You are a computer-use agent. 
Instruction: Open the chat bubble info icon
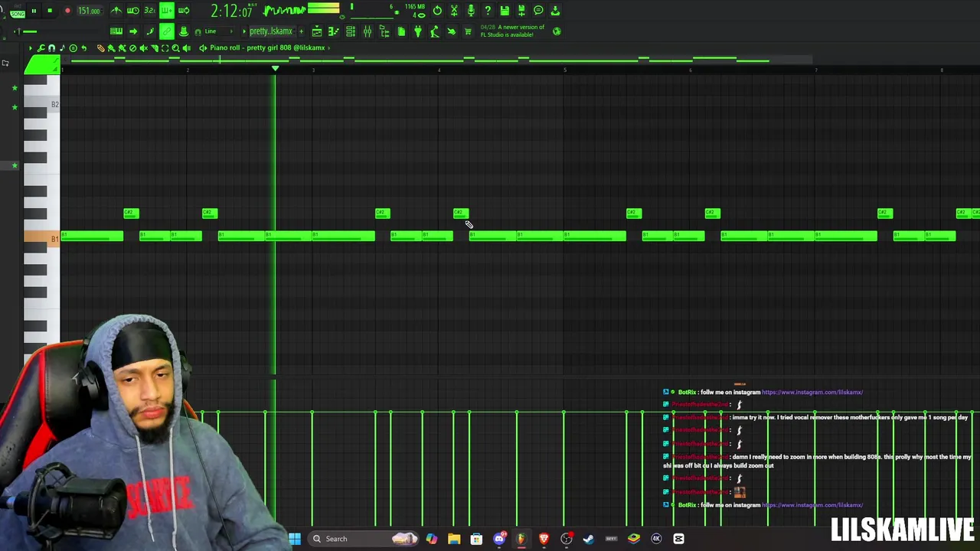coord(538,10)
